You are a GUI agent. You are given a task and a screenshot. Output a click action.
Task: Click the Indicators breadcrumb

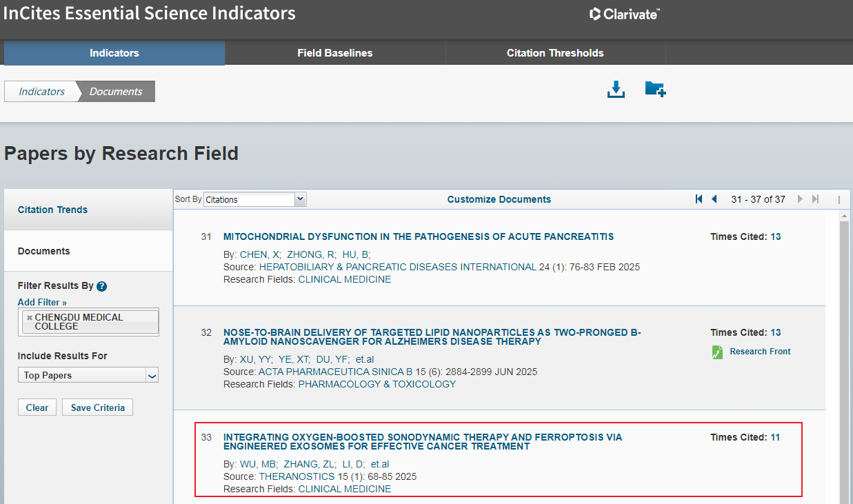(41, 92)
